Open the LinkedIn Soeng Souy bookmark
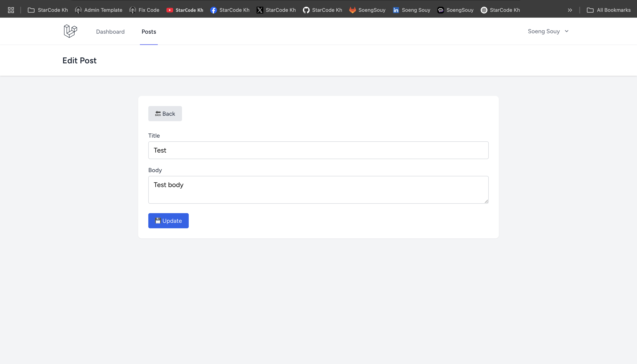This screenshot has height=364, width=637. click(x=411, y=10)
